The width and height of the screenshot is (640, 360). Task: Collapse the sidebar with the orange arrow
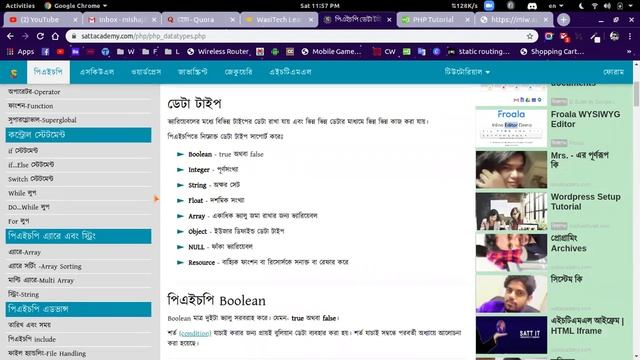point(156,199)
